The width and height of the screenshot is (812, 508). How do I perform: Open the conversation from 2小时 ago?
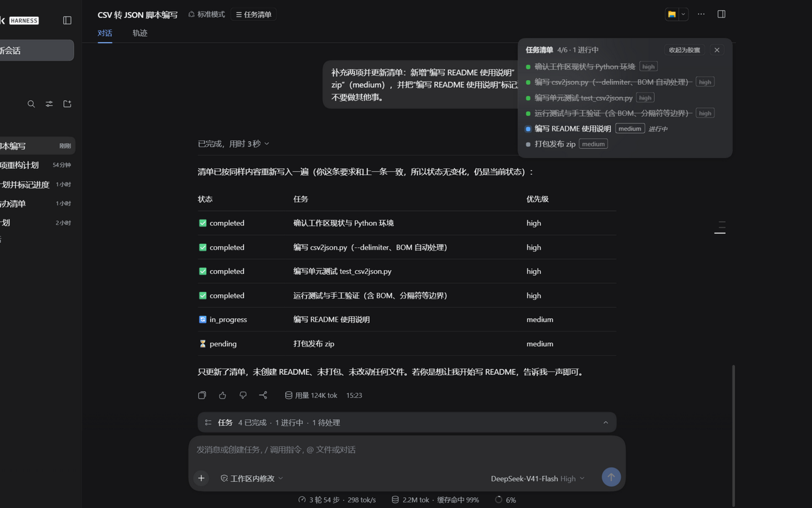[37, 222]
